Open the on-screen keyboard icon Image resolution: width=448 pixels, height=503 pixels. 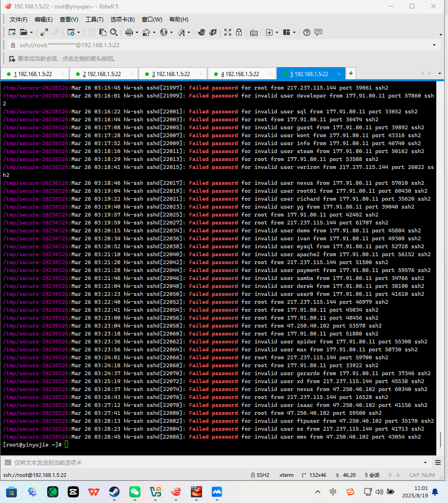[254, 32]
